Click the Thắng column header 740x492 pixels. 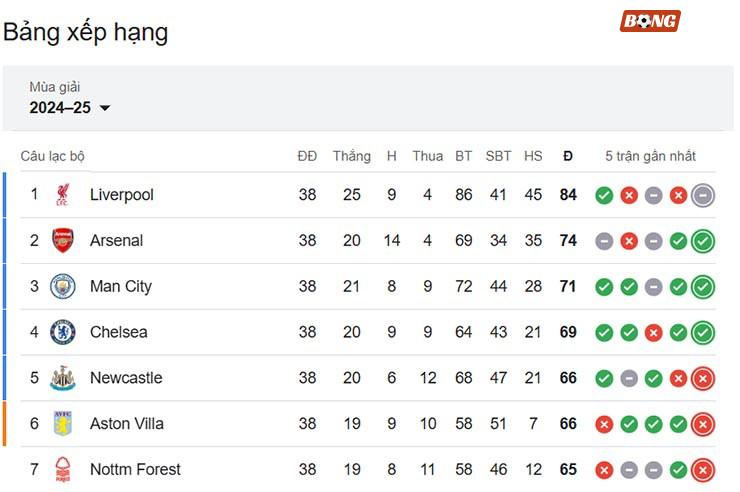[x=352, y=156]
